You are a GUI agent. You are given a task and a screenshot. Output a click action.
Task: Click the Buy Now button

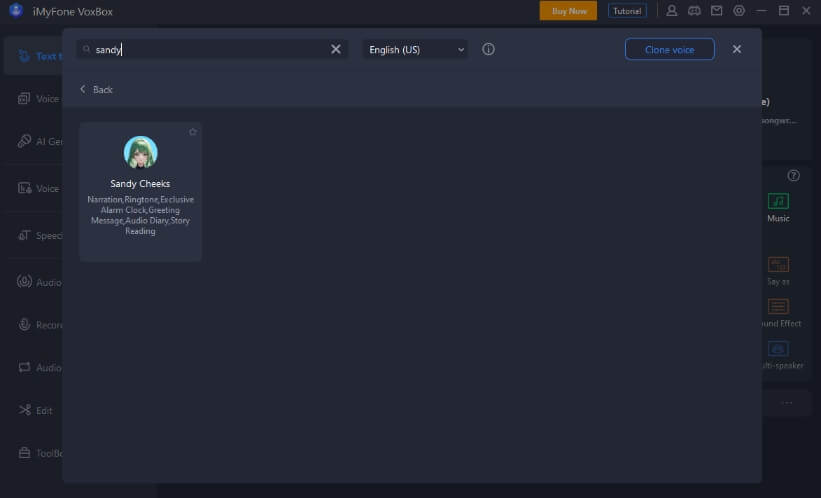tap(568, 11)
